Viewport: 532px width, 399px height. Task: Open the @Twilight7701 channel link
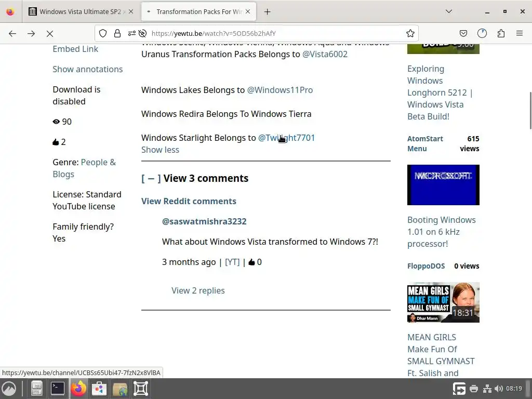tap(286, 138)
